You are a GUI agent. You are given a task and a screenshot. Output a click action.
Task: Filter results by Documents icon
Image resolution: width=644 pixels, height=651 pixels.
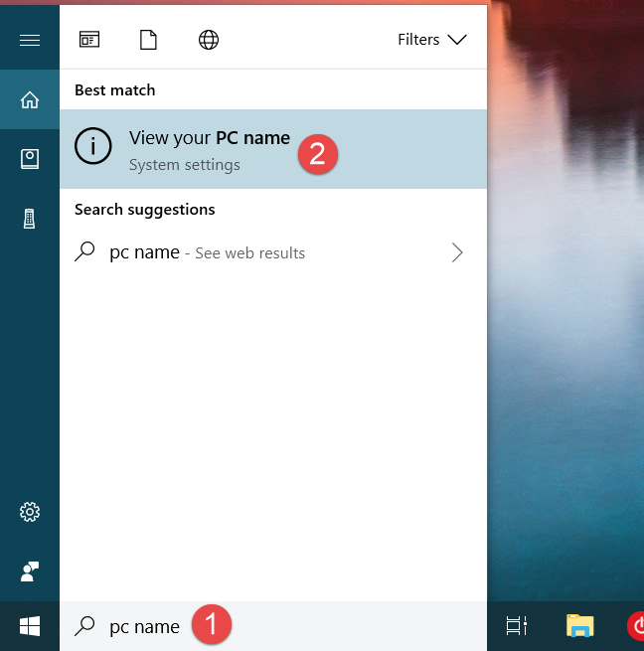(x=148, y=40)
